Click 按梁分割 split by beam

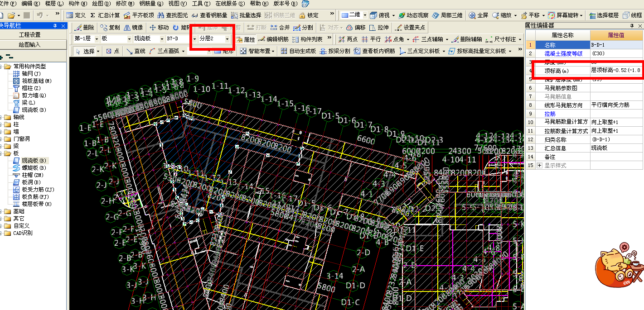(x=335, y=51)
